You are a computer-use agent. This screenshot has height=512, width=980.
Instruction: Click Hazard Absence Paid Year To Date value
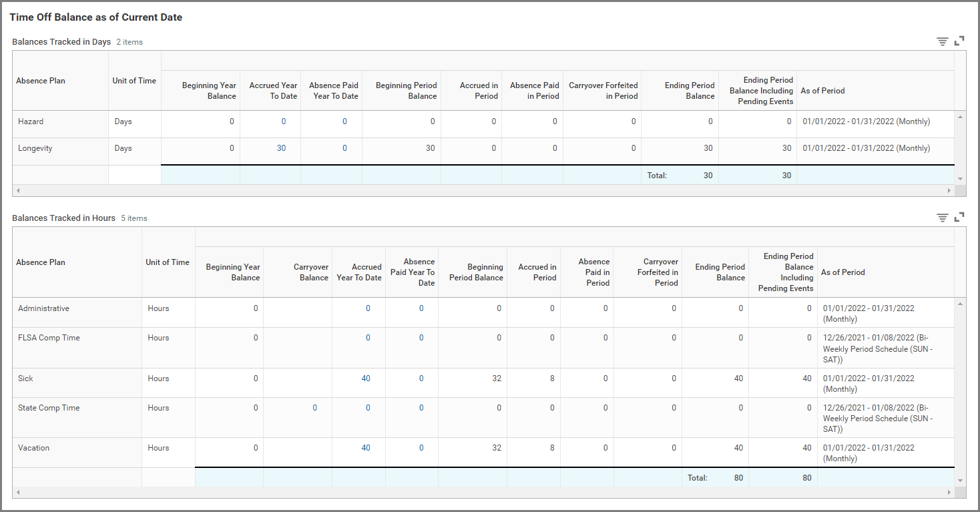(x=344, y=121)
